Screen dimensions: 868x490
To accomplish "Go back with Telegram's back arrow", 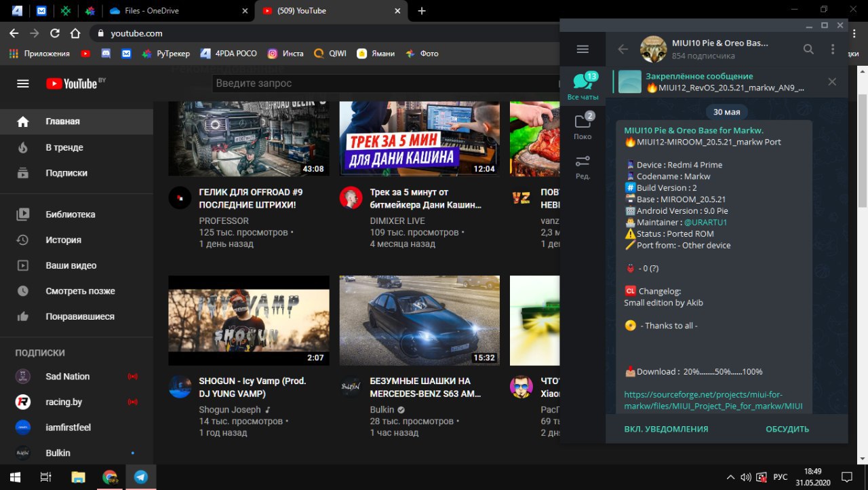I will tap(623, 49).
